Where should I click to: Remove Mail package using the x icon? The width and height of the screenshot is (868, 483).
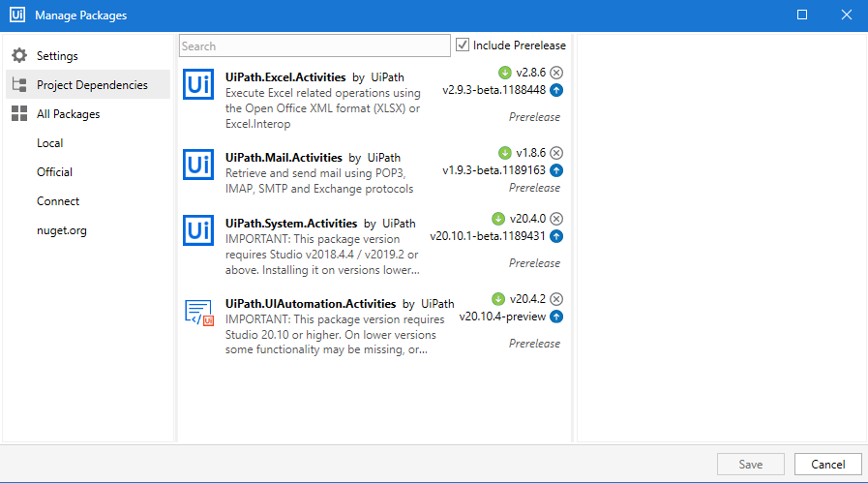[556, 153]
